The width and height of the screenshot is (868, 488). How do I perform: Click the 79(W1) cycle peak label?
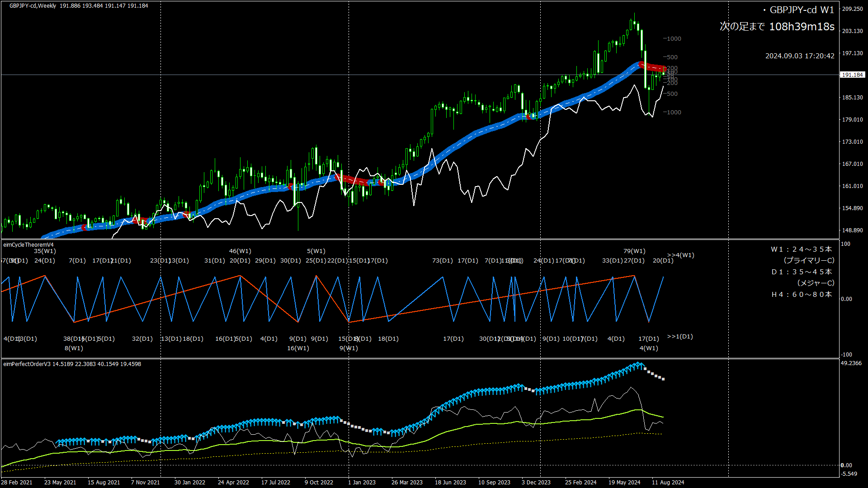point(634,251)
